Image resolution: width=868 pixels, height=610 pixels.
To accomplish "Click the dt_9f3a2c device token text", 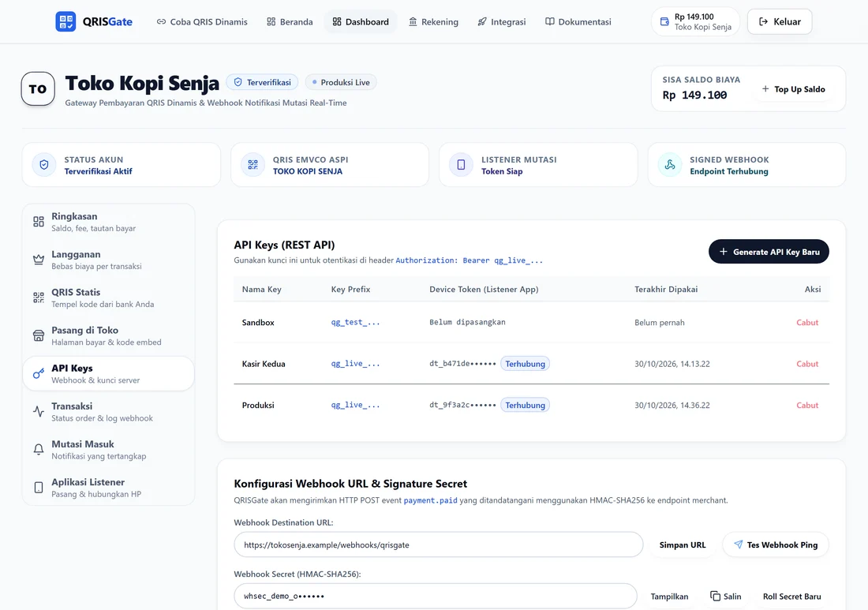I will point(462,405).
